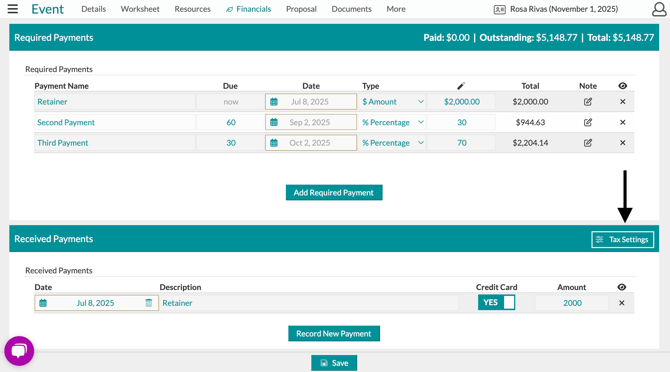670x372 pixels.
Task: Click the Add Required Payment button
Action: [334, 193]
